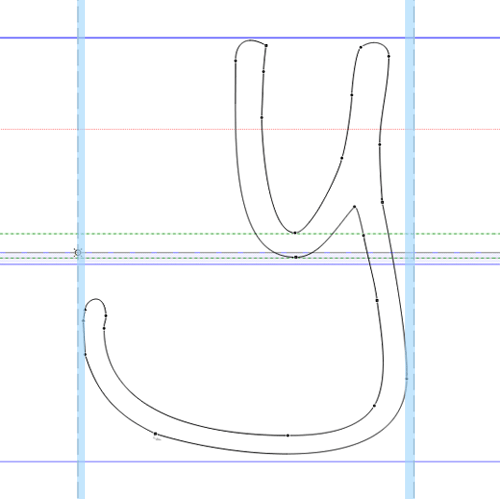The image size is (500, 499).
Task: Click the node on the tail's inner curve bottom
Action: click(x=288, y=435)
